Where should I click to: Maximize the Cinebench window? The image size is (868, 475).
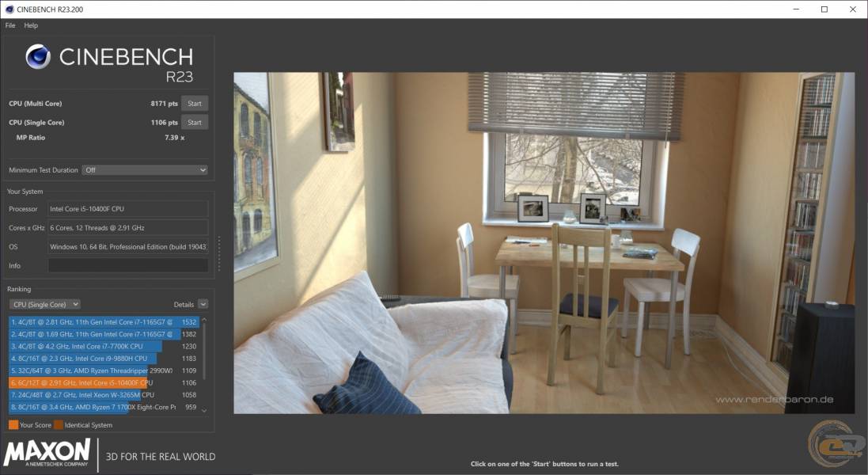click(x=824, y=9)
